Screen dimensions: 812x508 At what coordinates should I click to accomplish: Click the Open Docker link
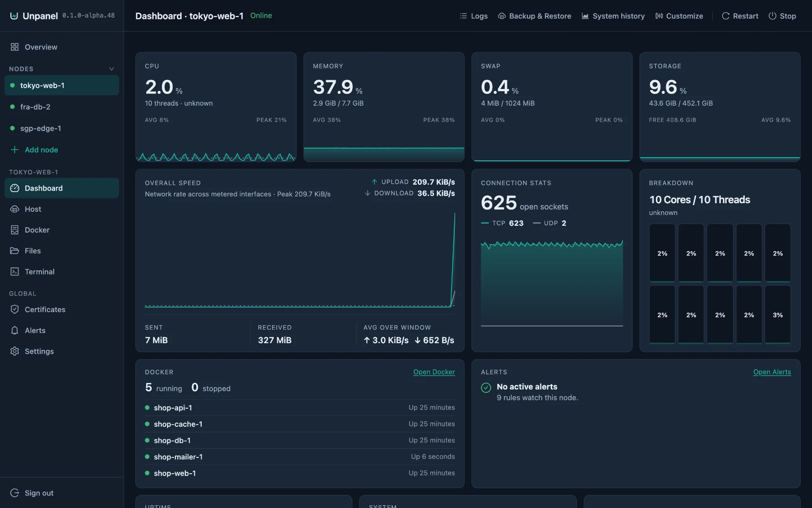coord(434,372)
